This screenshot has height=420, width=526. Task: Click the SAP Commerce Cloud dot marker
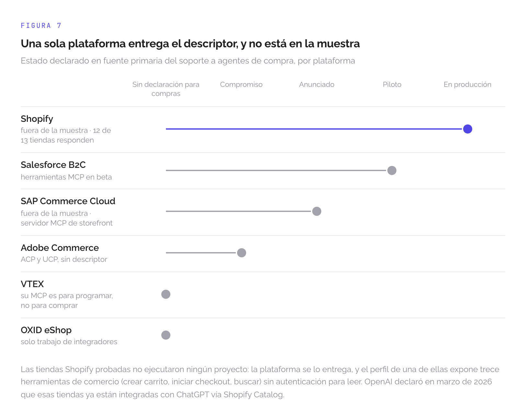tap(316, 211)
